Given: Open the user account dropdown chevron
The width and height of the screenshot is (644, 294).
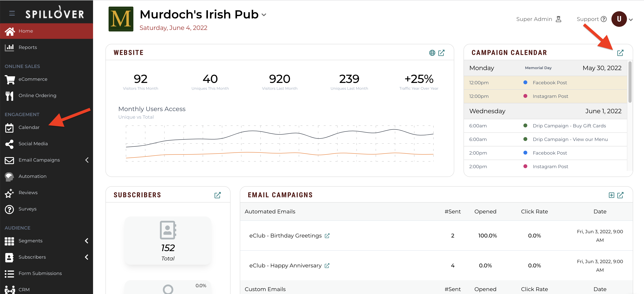Looking at the screenshot, I should 631,20.
